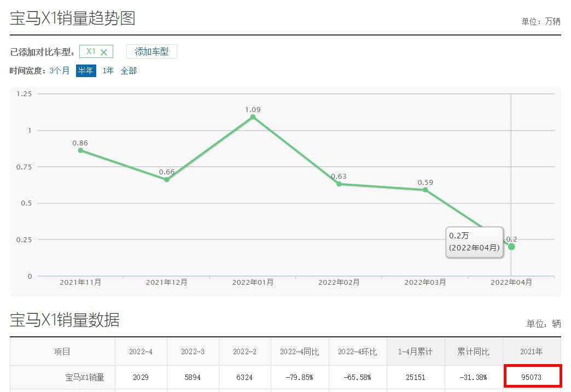Screen dimensions: 571x392
Task: Click the 2022年01月 axis label
Action: [253, 283]
